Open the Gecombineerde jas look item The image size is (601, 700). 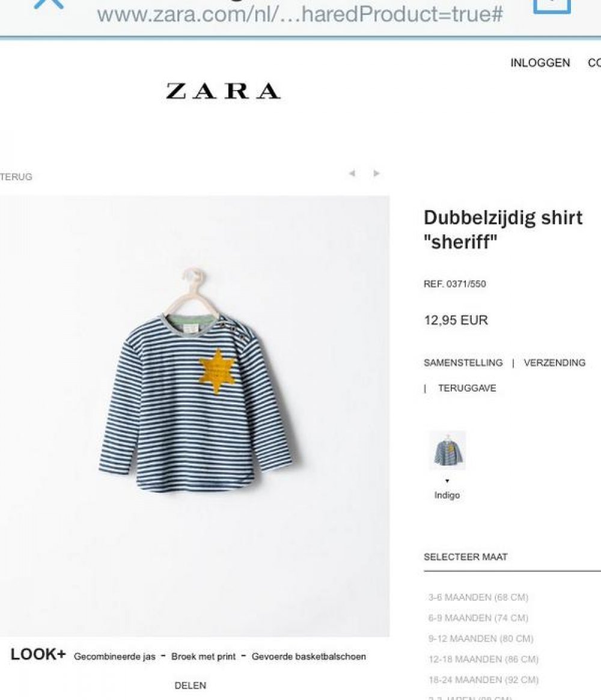[x=115, y=657]
